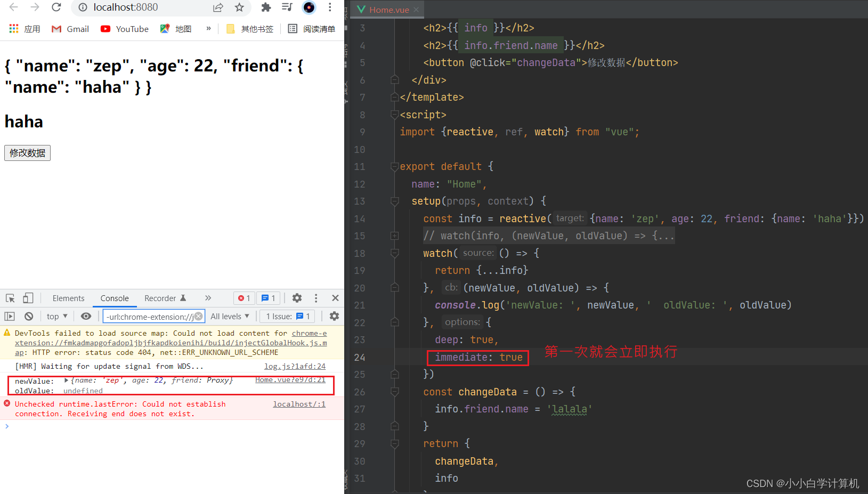Click the browser forward arrow
The image size is (868, 494).
tap(35, 7)
